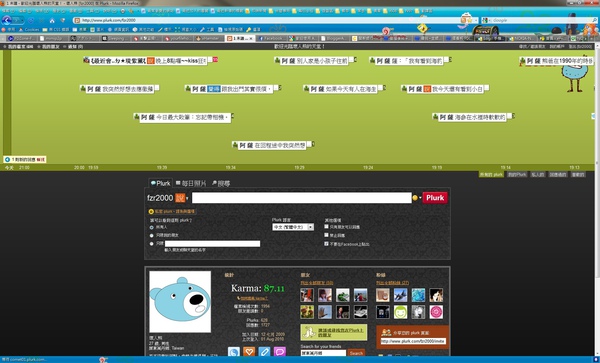Select the 所有人 everyone radio option
The height and width of the screenshot is (363, 600).
coord(152,227)
